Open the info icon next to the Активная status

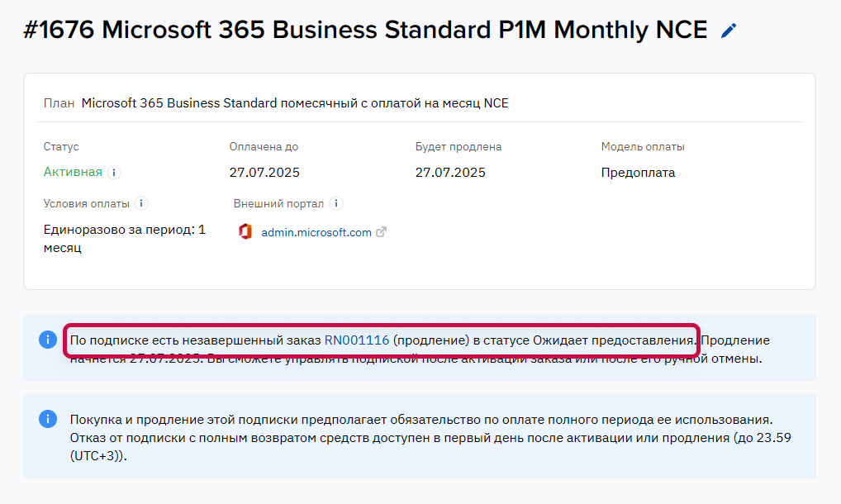point(115,173)
